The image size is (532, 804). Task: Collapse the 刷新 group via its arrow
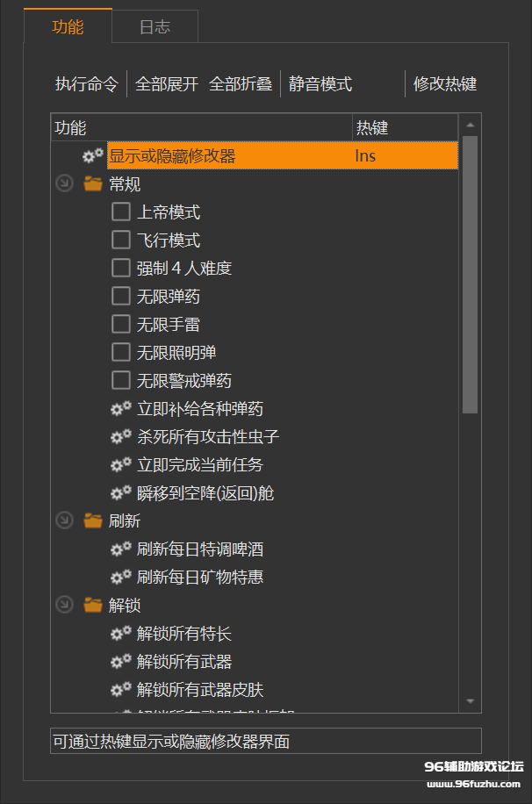(63, 520)
